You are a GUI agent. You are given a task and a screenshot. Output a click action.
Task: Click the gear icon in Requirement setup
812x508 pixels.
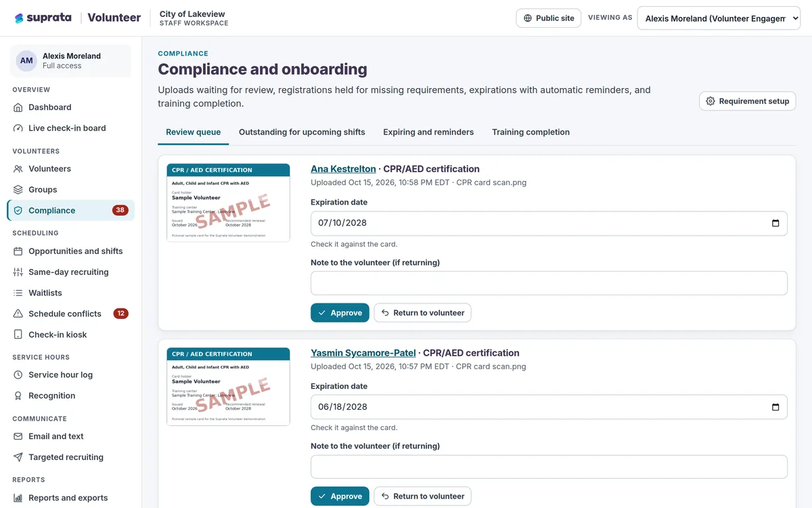[x=710, y=101]
